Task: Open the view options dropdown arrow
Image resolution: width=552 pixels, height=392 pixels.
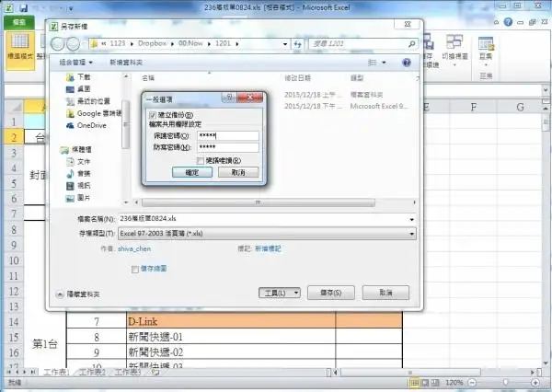Action: (x=384, y=63)
